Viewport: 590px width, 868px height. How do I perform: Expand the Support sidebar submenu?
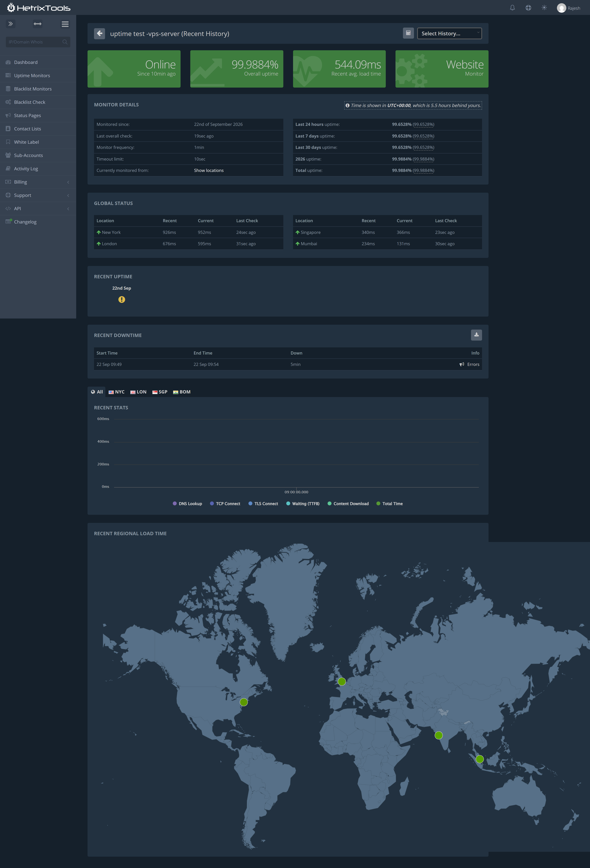pos(38,195)
